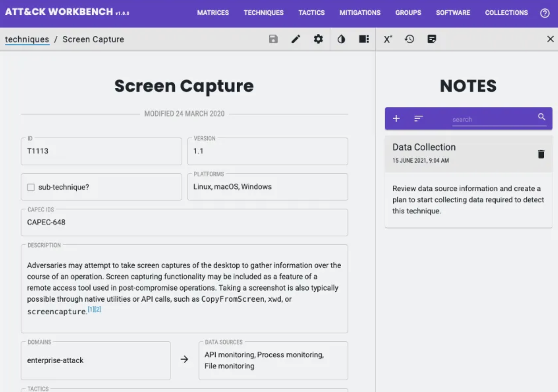Screen dimensions: 558x392
Task: Check the sub-technique checkbox
Action: (31, 187)
